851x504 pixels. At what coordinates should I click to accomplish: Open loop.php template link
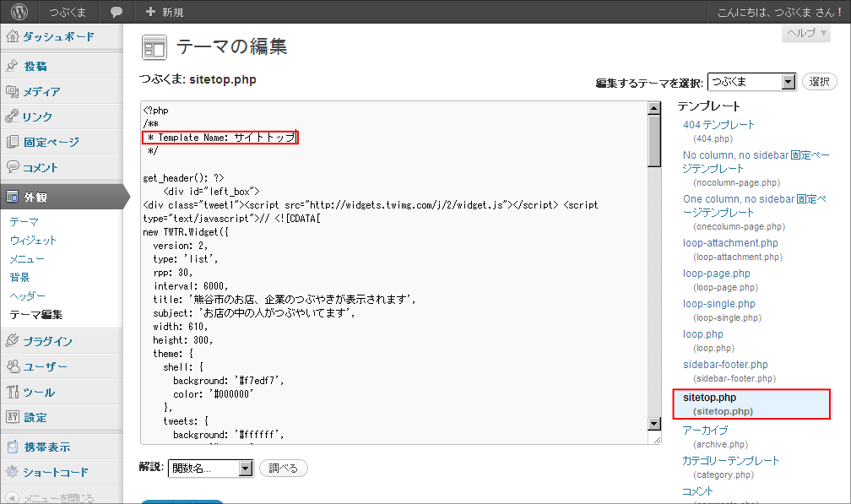[x=702, y=333]
